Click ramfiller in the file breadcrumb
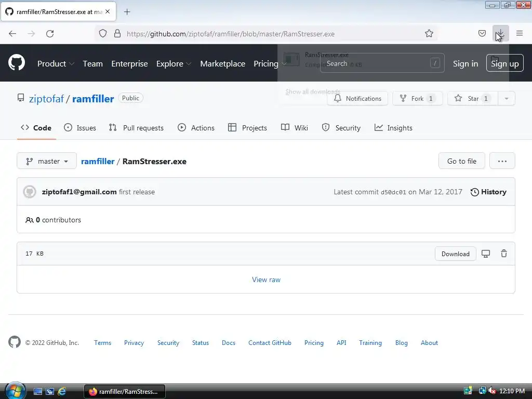532x399 pixels. pyautogui.click(x=98, y=162)
